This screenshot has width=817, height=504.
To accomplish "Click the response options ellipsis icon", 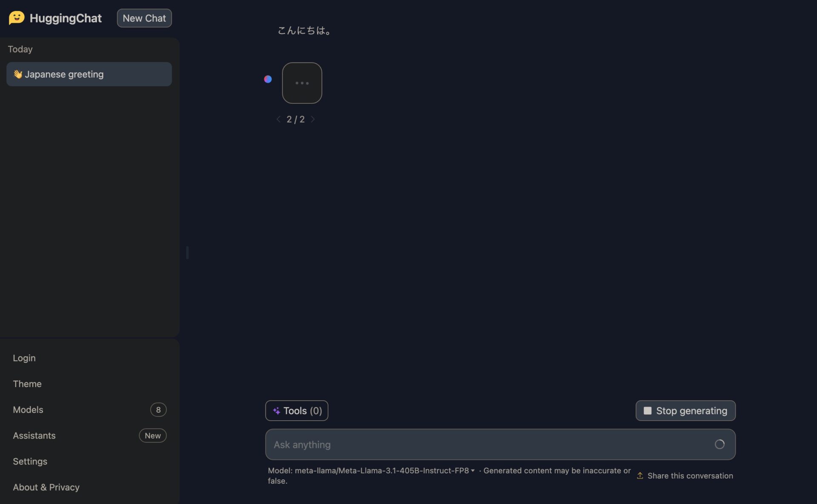I will point(302,82).
